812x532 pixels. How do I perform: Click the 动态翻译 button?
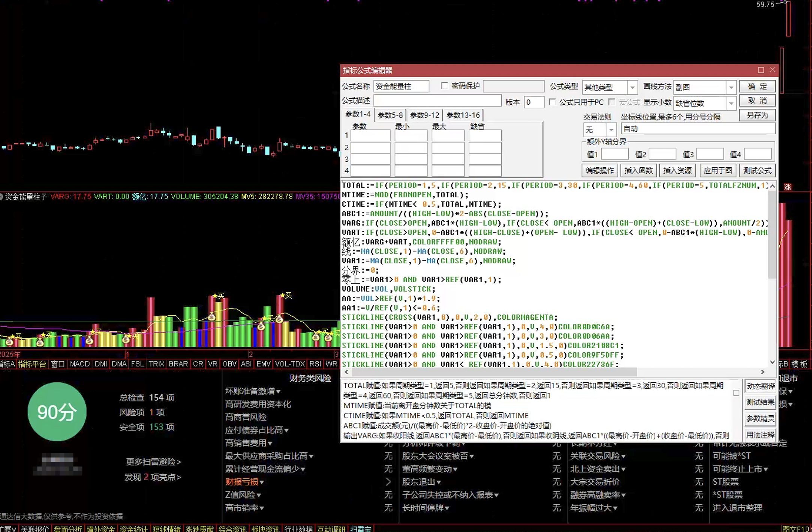pos(760,386)
